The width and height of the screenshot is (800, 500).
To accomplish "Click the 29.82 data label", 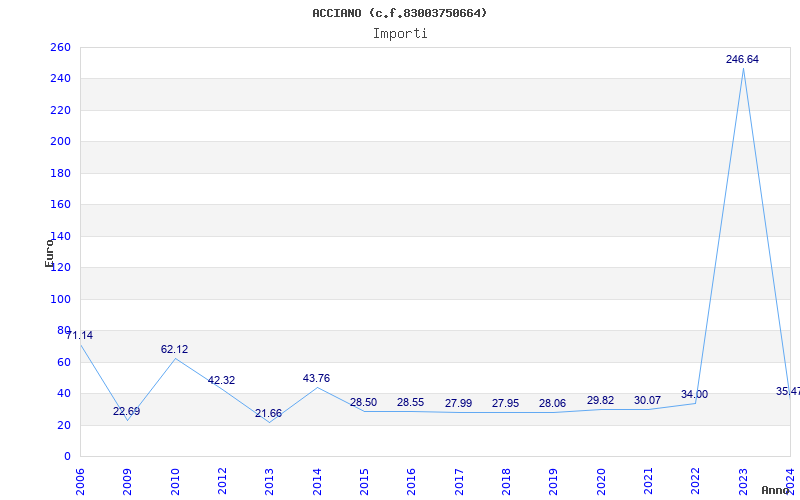I will 601,401.
